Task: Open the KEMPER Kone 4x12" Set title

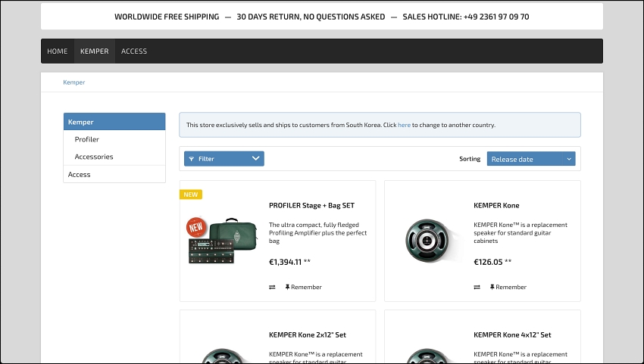Action: pos(512,334)
